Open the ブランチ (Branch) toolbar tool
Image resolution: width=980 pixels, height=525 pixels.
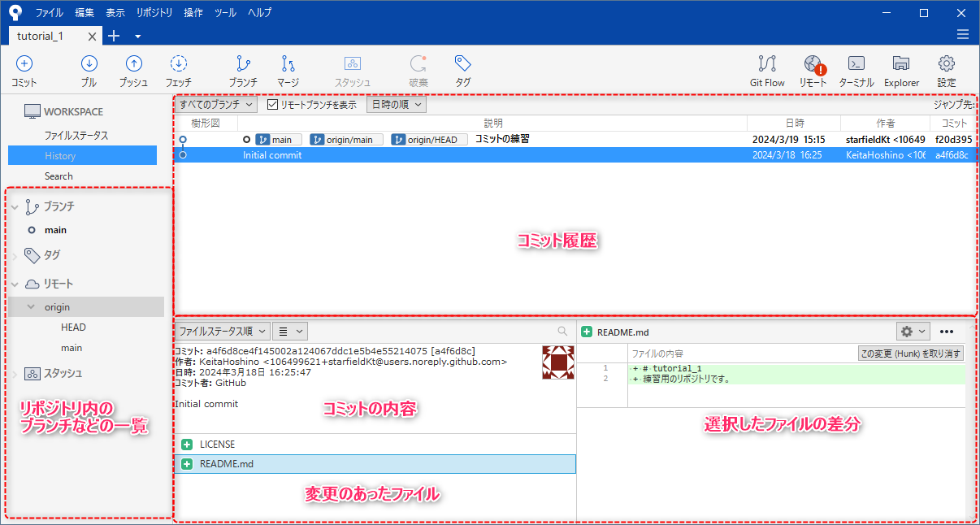pyautogui.click(x=243, y=71)
